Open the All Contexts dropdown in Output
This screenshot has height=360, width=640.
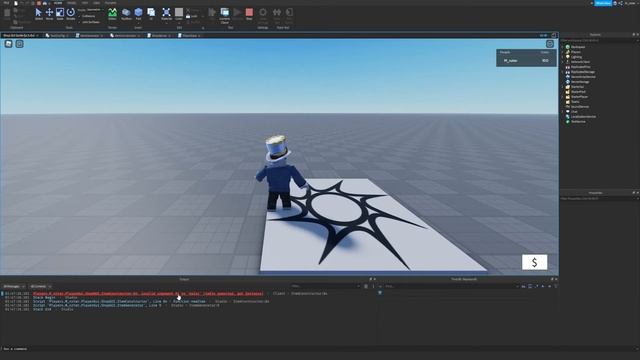pyautogui.click(x=40, y=287)
